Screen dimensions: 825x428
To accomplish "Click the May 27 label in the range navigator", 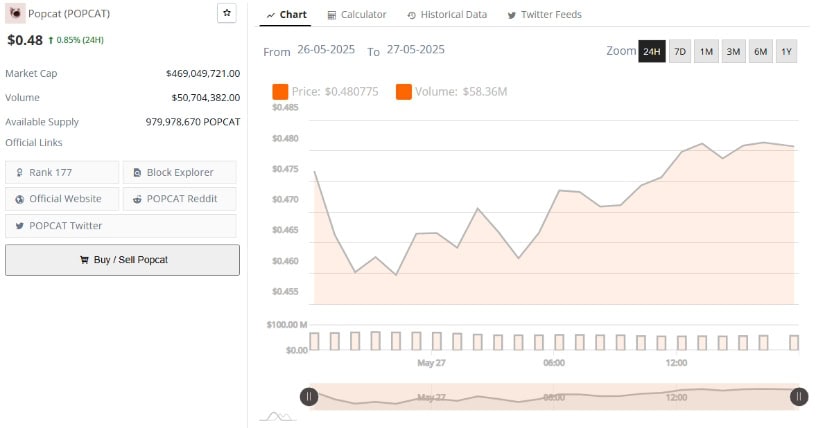I will pos(431,397).
